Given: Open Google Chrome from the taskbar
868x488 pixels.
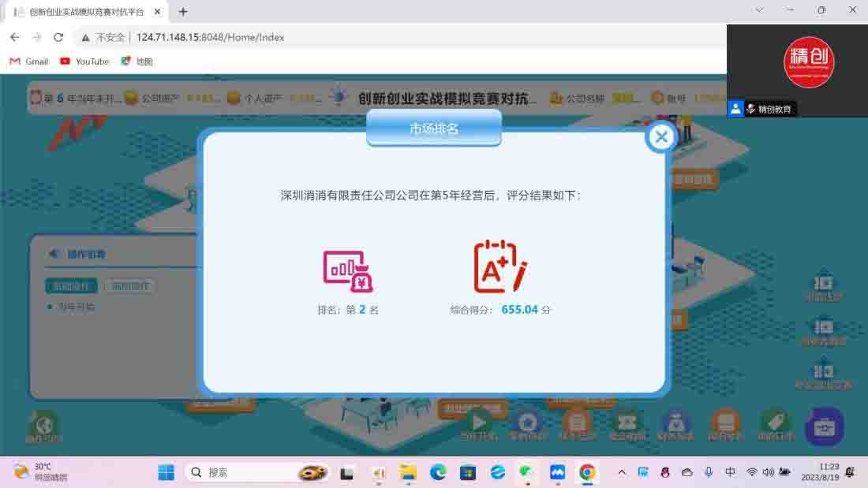Looking at the screenshot, I should tap(587, 472).
